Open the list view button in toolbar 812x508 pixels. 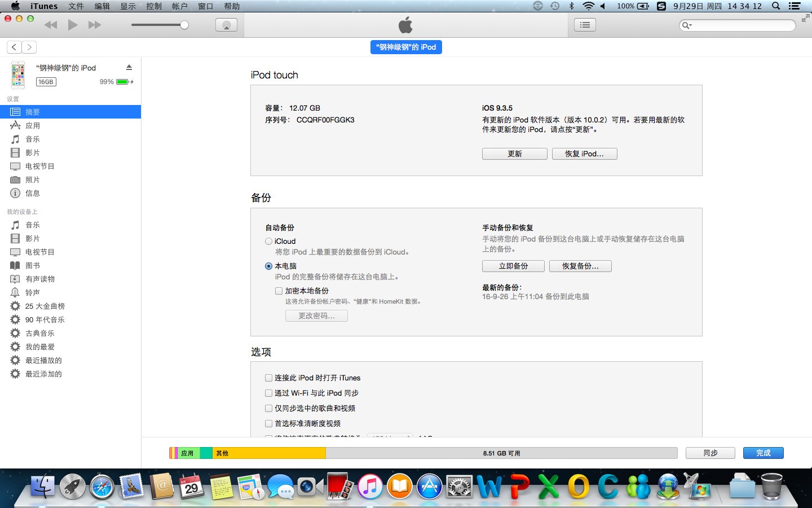coord(585,25)
